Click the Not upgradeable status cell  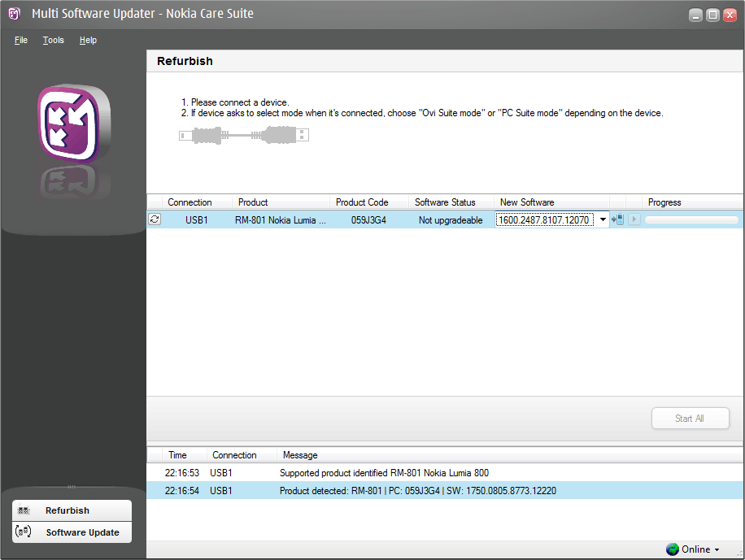(x=451, y=220)
